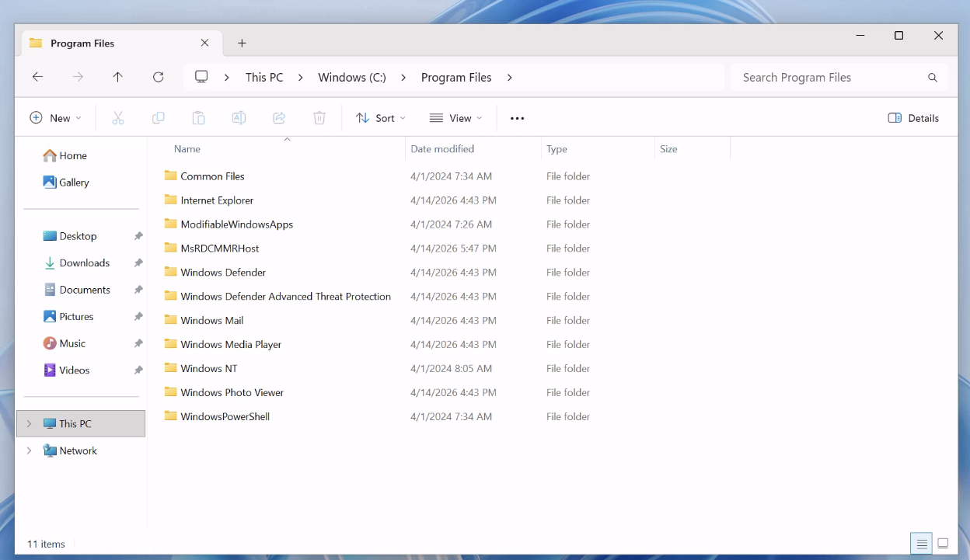Select the WindowsPowerShell folder icon
The image size is (970, 560).
click(x=171, y=416)
